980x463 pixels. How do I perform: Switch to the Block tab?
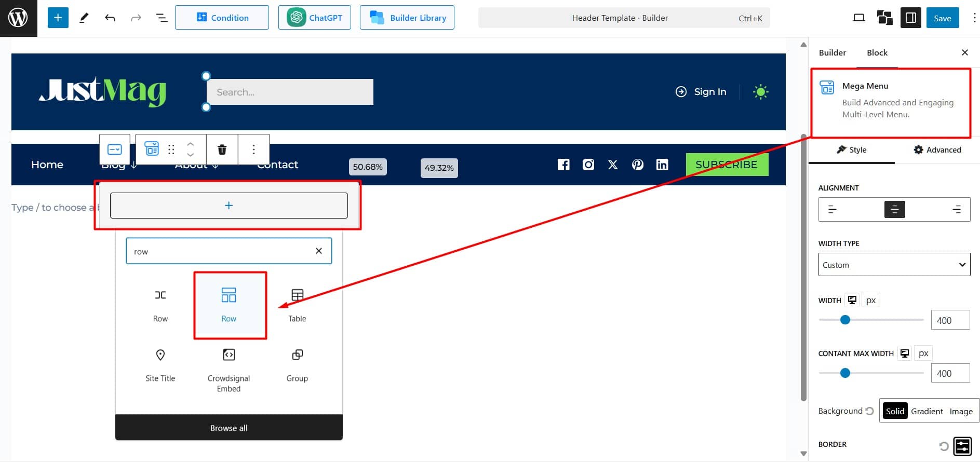(x=877, y=52)
